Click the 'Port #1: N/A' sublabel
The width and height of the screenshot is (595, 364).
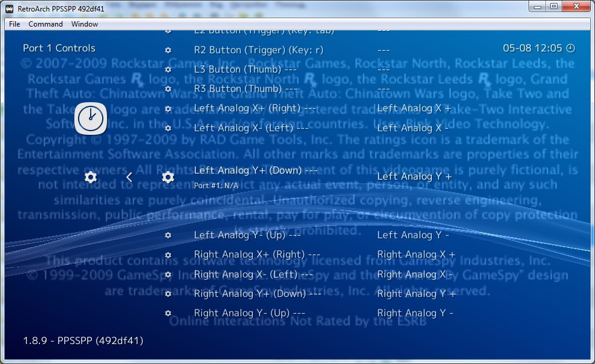coord(216,186)
